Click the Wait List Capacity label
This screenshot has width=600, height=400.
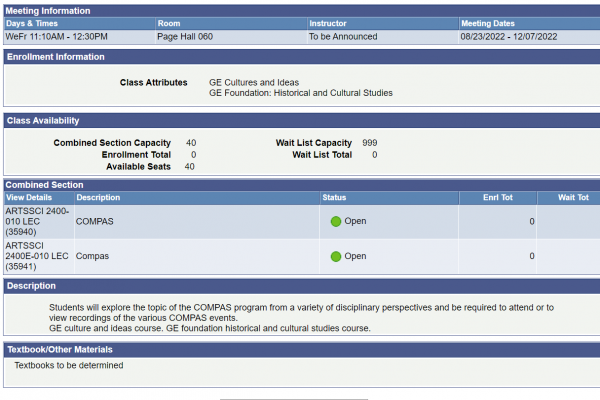[314, 143]
